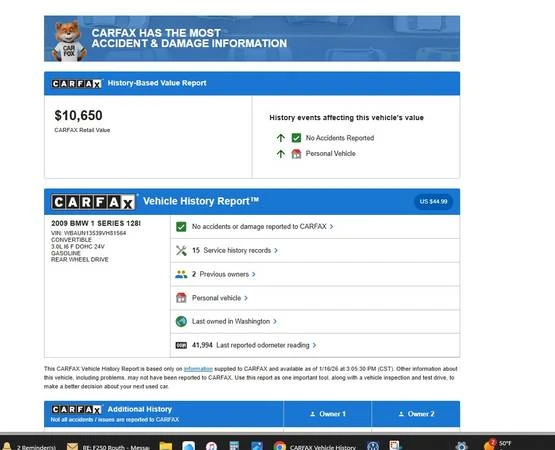Click the CARFAX logo in Vehicle History Report header

pos(93,202)
